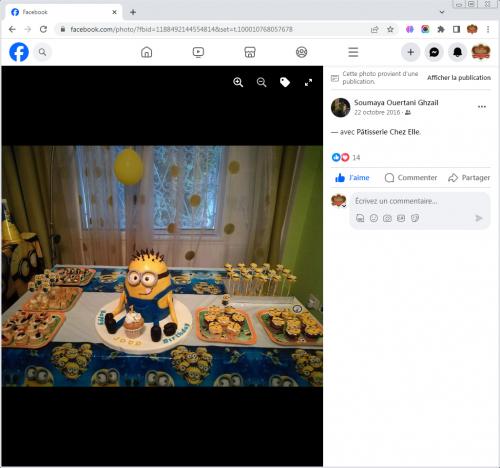Open Facebook account profile picture menu

coord(481,52)
